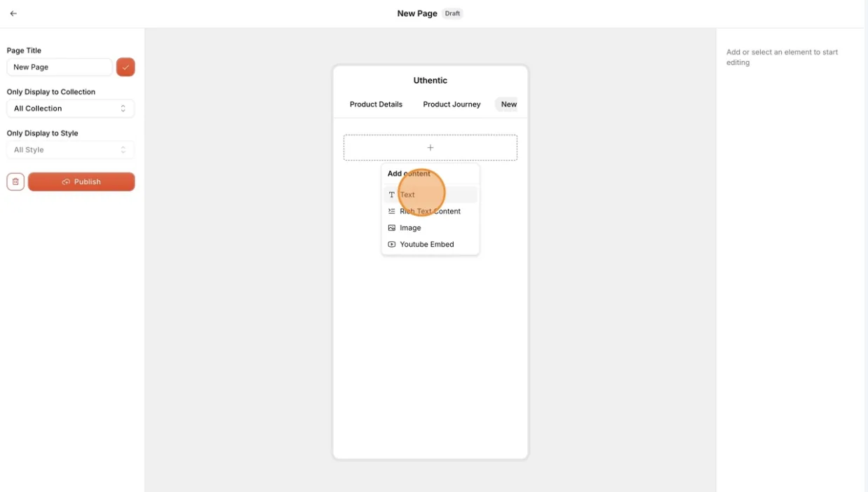Go back using the top-left arrow

(x=13, y=13)
